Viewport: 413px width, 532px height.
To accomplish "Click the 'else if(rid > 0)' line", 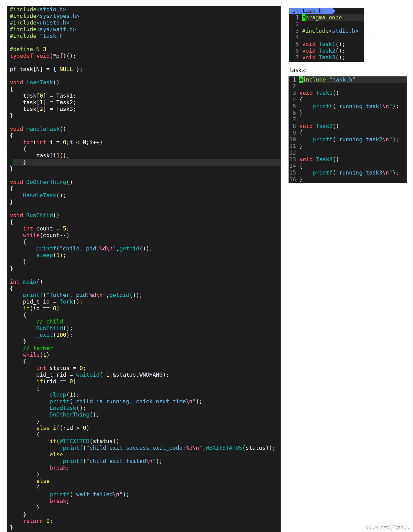I will pos(63,428).
